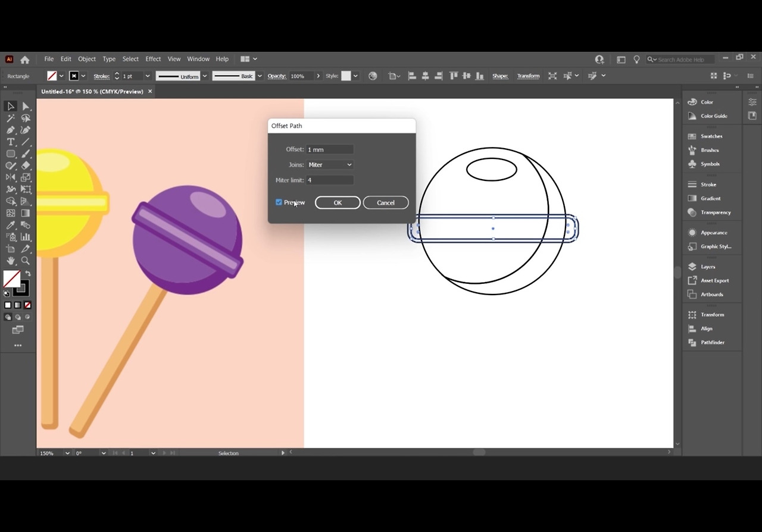The height and width of the screenshot is (532, 762).
Task: Activate the Scale tool
Action: (26, 177)
